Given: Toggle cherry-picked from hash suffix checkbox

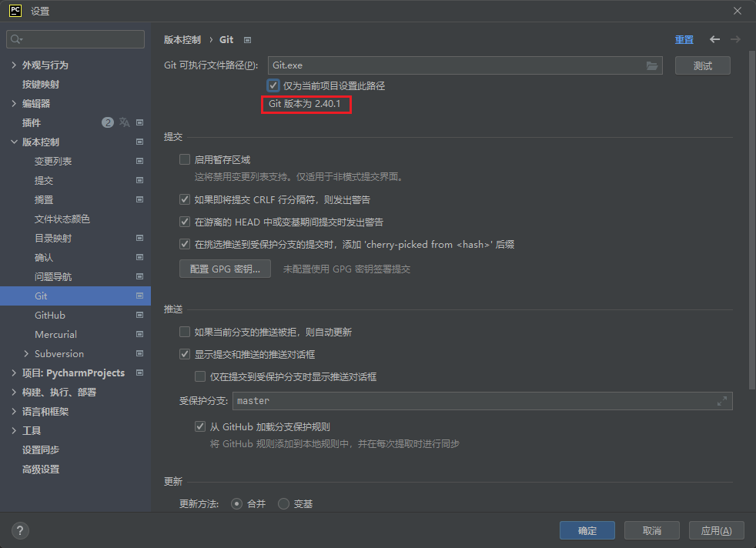Looking at the screenshot, I should tap(185, 244).
